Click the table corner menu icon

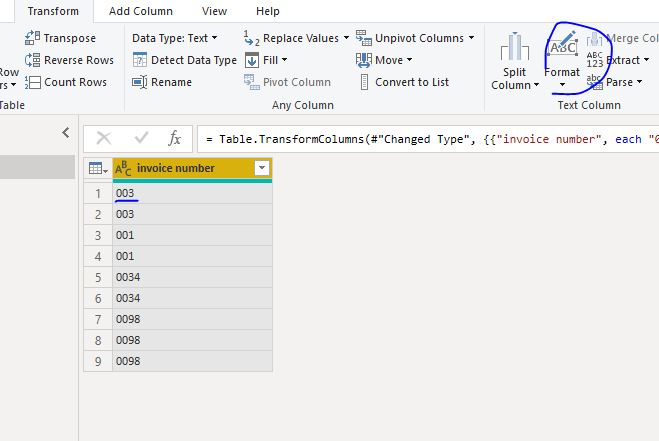(x=98, y=169)
